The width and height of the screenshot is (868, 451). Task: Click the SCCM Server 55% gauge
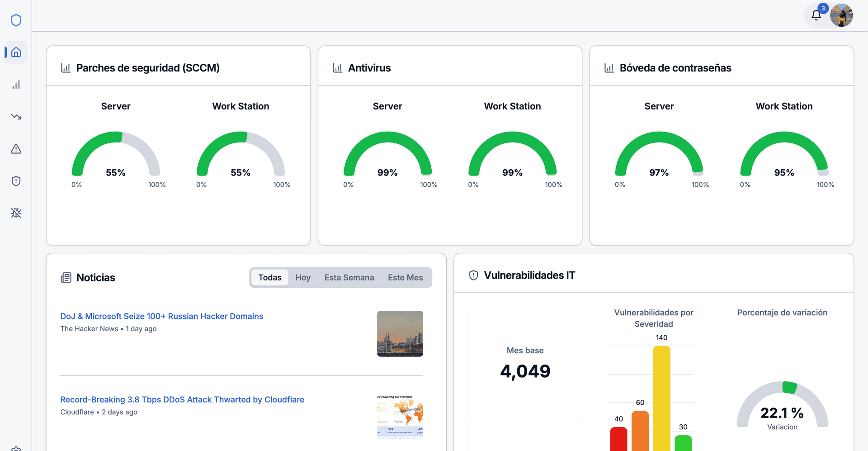[x=116, y=154]
